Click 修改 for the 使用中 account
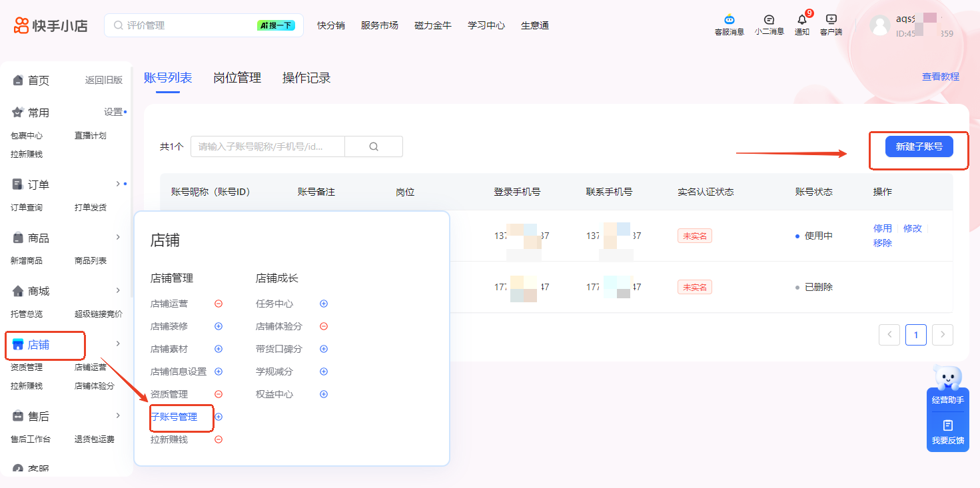Image resolution: width=980 pixels, height=488 pixels. (x=913, y=228)
